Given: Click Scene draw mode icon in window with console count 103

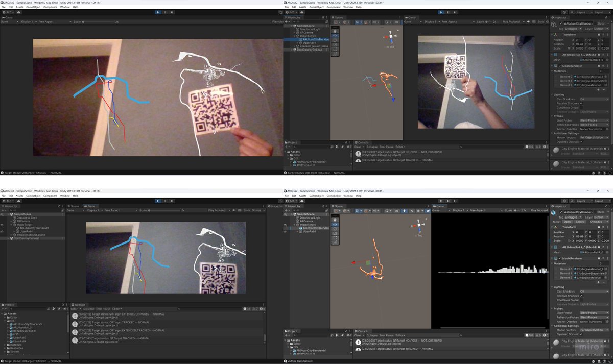Looking at the screenshot, I should [x=387, y=22].
